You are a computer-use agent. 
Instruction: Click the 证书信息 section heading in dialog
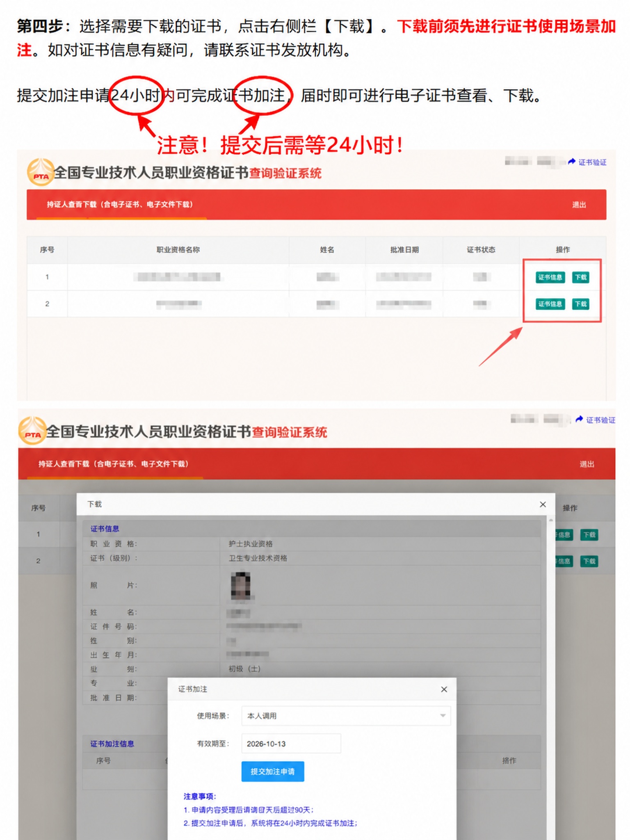click(x=105, y=529)
